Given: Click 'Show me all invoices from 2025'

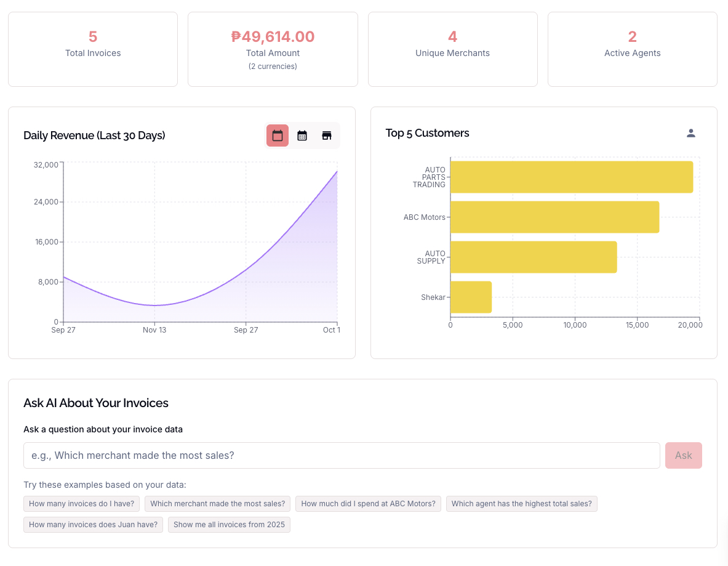Looking at the screenshot, I should 228,525.
